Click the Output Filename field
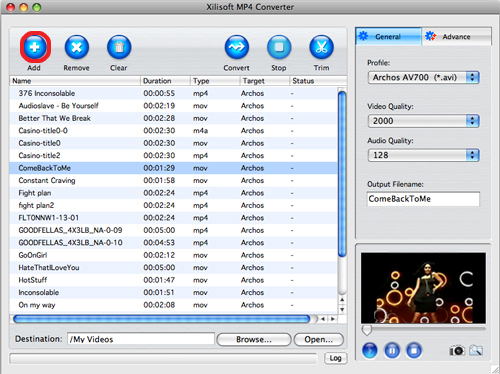 coord(423,199)
